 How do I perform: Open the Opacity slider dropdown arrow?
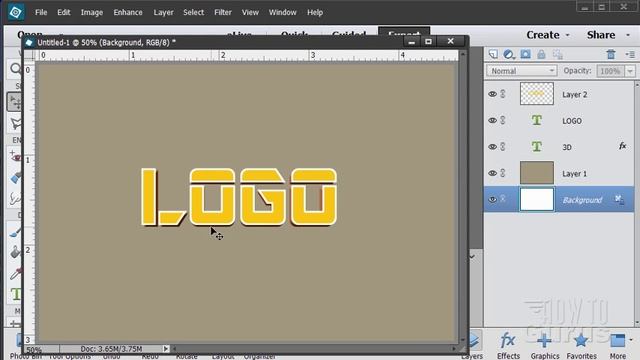630,71
